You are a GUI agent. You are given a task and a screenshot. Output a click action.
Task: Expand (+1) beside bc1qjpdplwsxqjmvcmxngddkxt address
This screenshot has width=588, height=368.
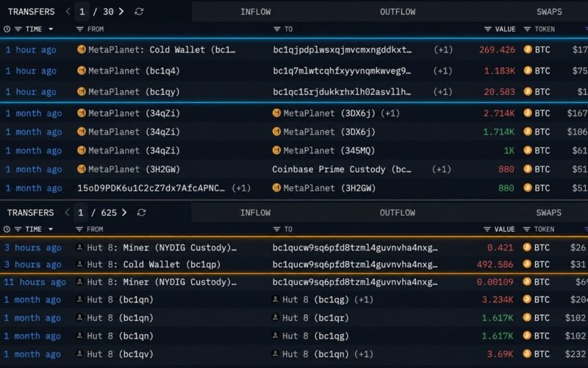[x=443, y=49]
